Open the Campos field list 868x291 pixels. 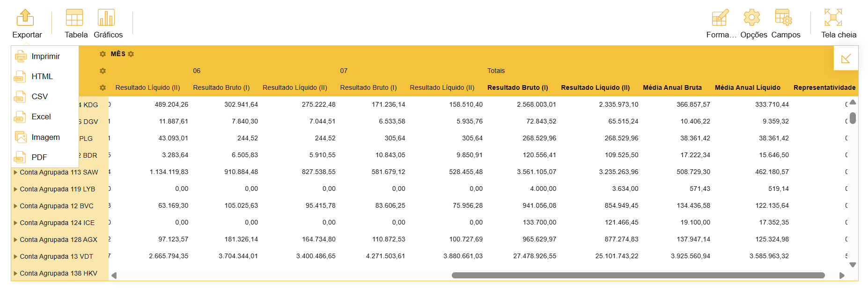[786, 24]
